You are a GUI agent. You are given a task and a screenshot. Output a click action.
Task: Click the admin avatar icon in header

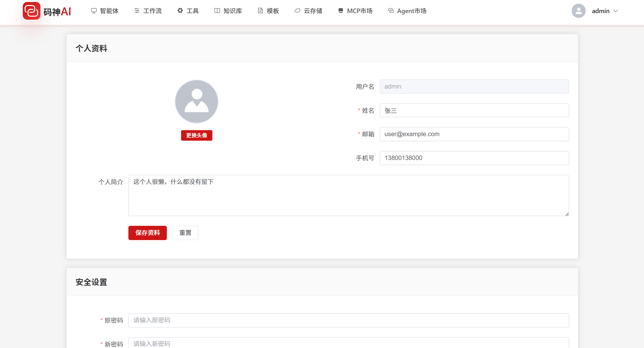pyautogui.click(x=578, y=11)
